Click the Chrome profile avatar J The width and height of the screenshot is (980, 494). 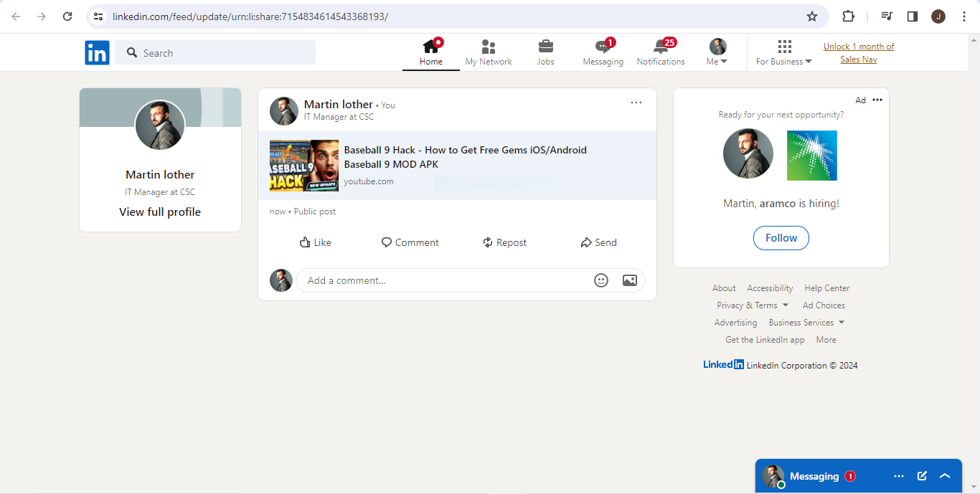click(x=938, y=16)
